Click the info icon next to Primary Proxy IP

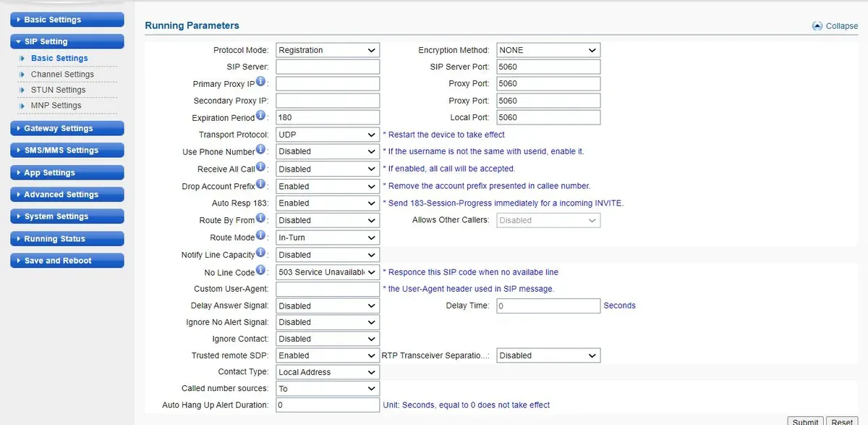(x=261, y=83)
